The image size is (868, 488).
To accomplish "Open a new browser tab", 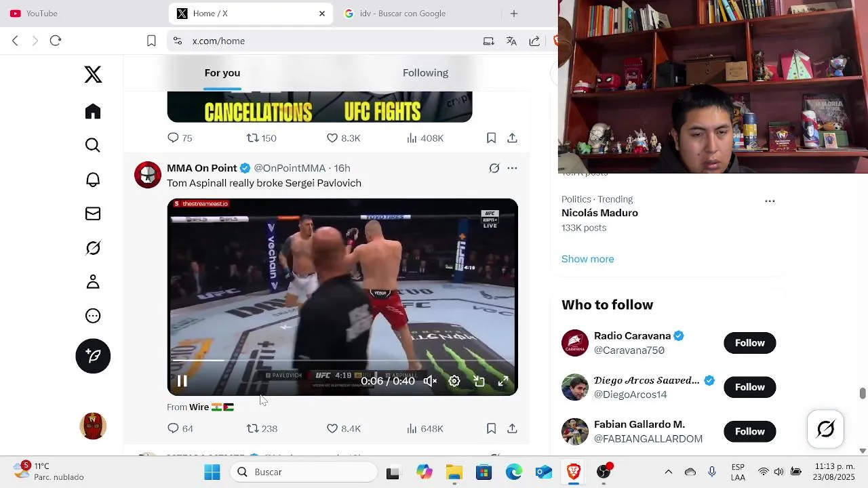I will coord(514,14).
